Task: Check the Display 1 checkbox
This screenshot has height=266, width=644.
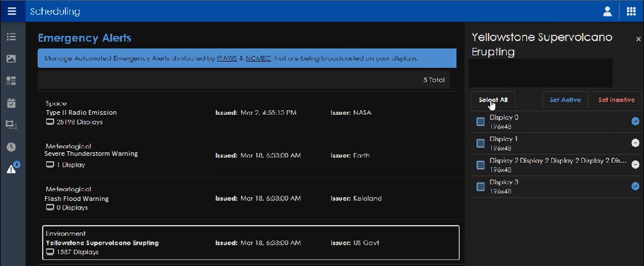Action: pos(480,143)
